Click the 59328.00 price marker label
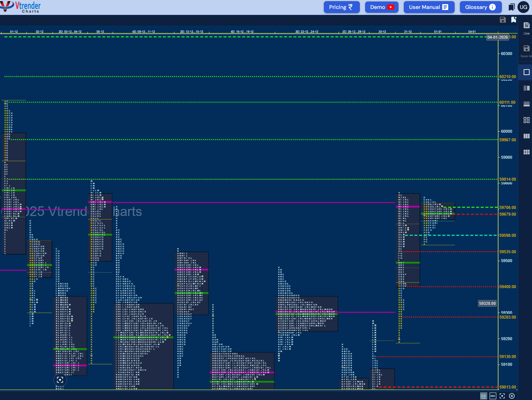Image resolution: width=532 pixels, height=400 pixels. (x=487, y=303)
